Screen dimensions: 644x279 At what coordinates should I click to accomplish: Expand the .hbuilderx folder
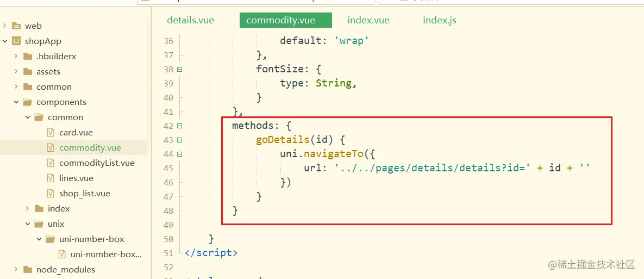click(16, 57)
